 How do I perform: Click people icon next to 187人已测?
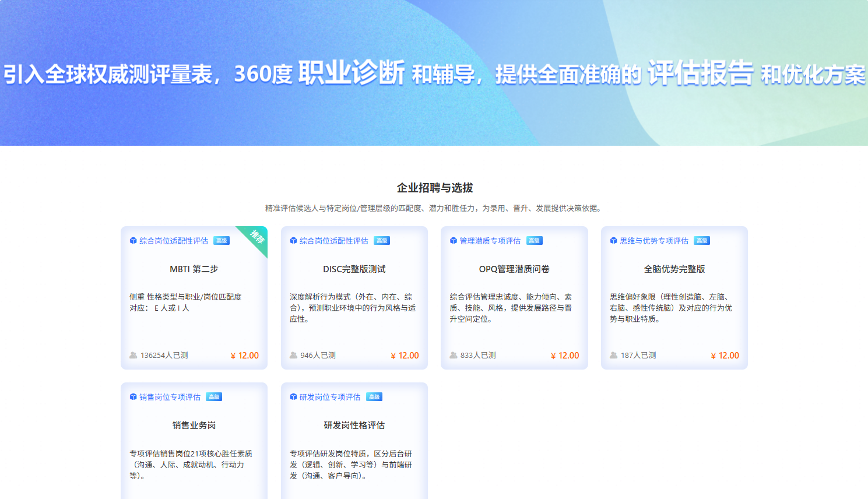[x=614, y=356]
